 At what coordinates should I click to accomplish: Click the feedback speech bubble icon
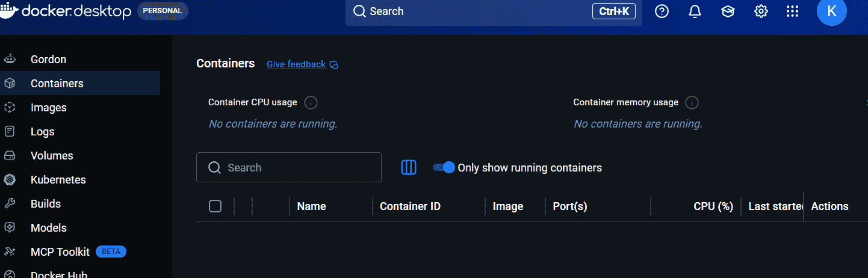pyautogui.click(x=334, y=65)
